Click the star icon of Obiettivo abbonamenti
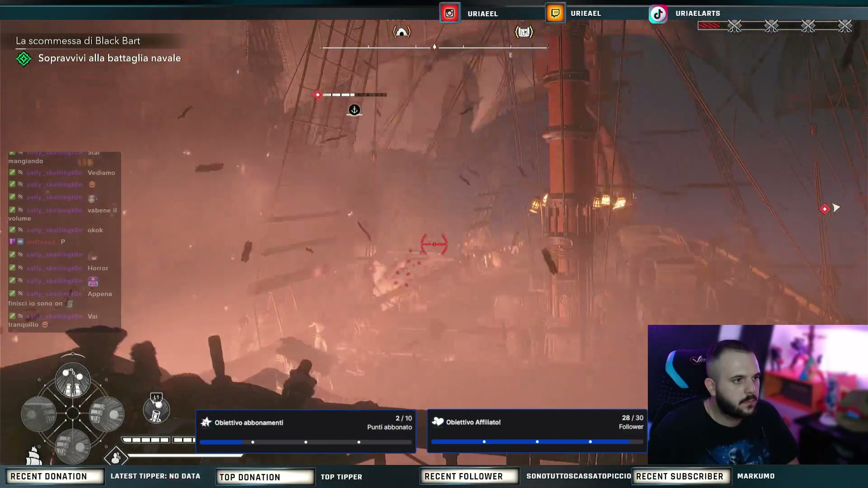This screenshot has height=488, width=868. pyautogui.click(x=206, y=422)
